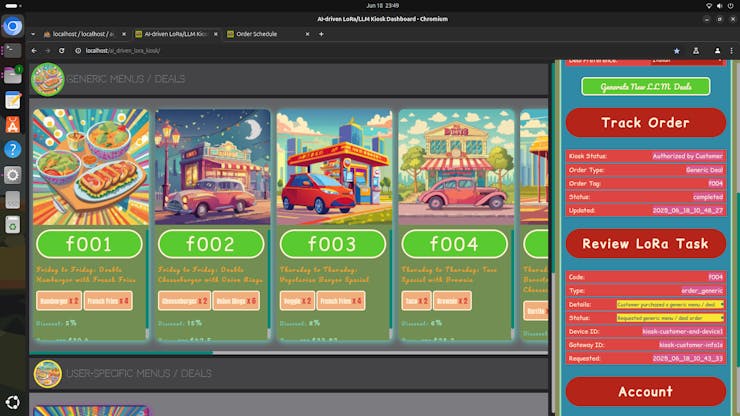Open the Trash icon in the dock
Image resolution: width=740 pixels, height=416 pixels.
click(x=13, y=225)
